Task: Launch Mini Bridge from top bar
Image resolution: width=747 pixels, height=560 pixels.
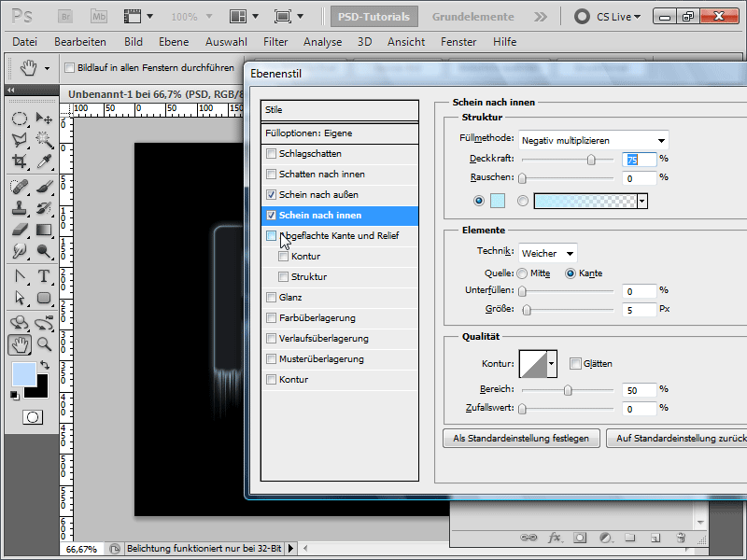Action: [99, 17]
